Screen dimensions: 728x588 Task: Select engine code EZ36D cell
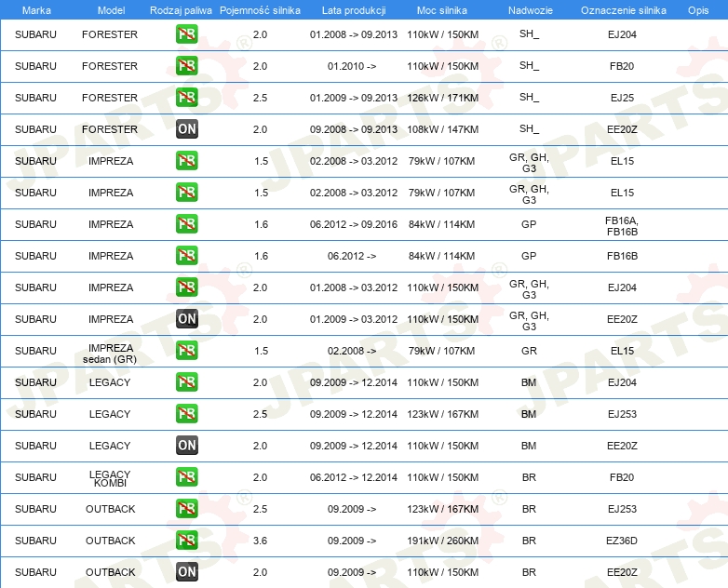tap(622, 541)
